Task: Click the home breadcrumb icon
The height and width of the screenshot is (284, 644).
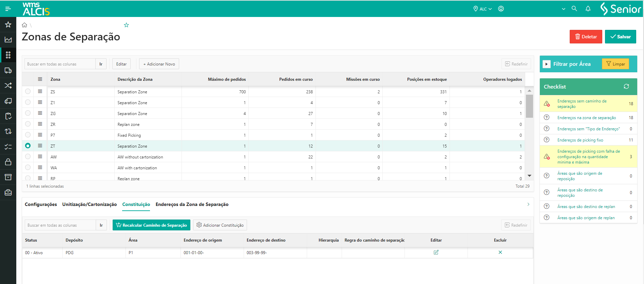Action: coord(24,25)
